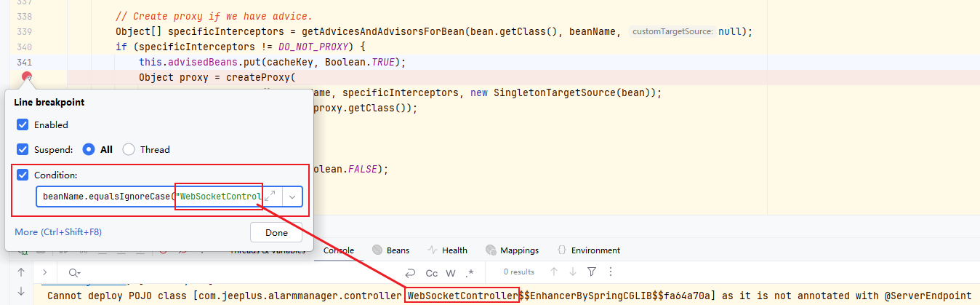The height and width of the screenshot is (305, 980).
Task: Click the down arrow in console gutter
Action: (21, 291)
